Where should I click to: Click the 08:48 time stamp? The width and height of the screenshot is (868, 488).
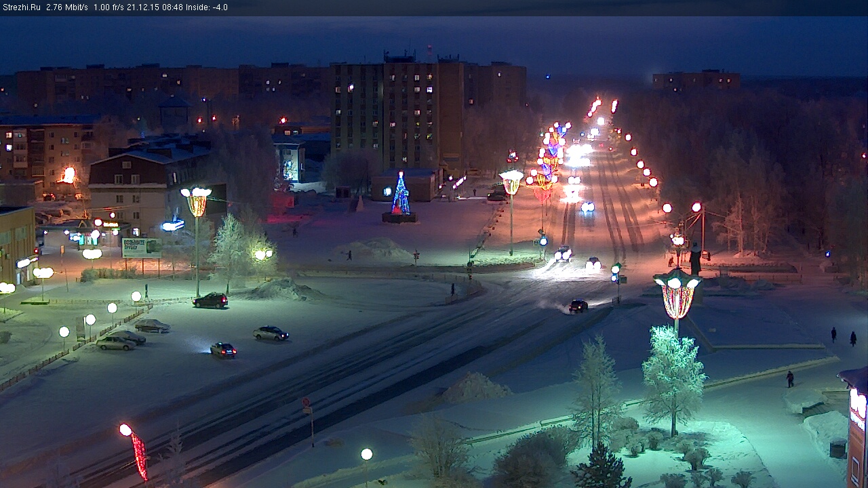point(173,7)
